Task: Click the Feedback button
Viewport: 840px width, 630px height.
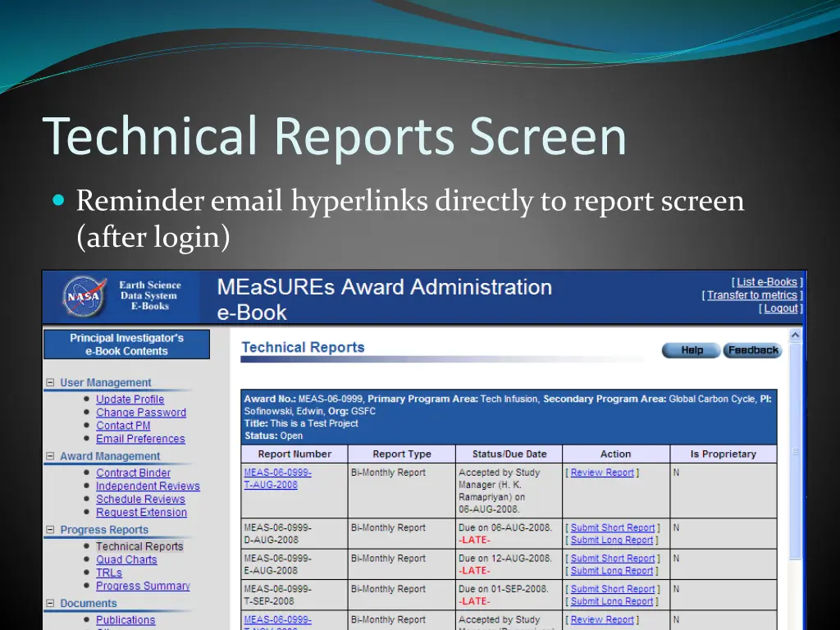Action: (x=752, y=350)
